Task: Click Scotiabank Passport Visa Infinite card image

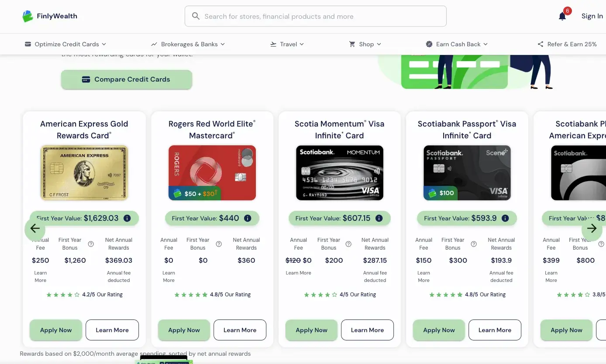Action: tap(467, 173)
